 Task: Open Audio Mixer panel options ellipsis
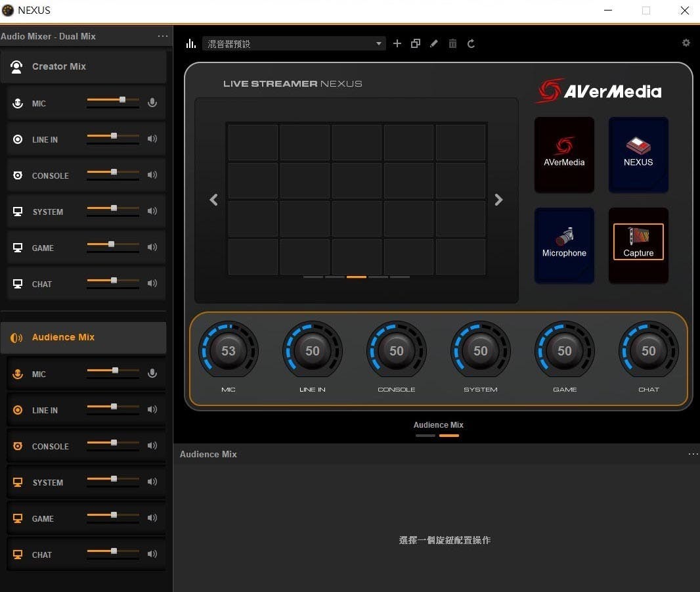coord(163,36)
